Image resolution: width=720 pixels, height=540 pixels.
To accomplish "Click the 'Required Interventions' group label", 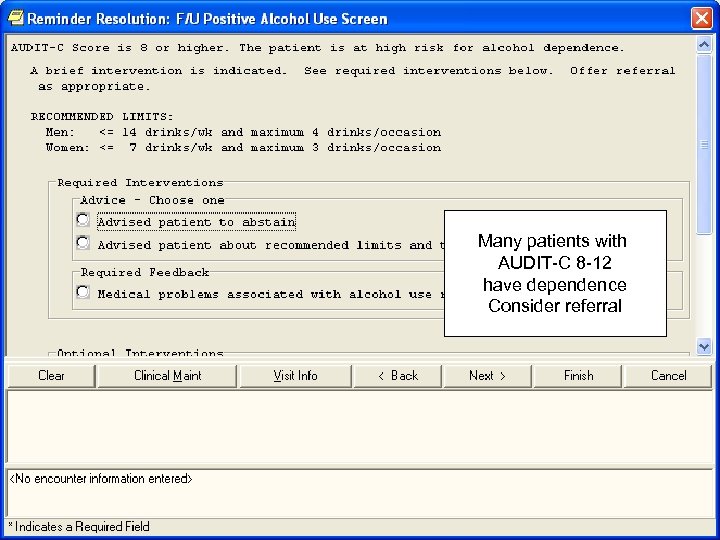I will pos(140,183).
